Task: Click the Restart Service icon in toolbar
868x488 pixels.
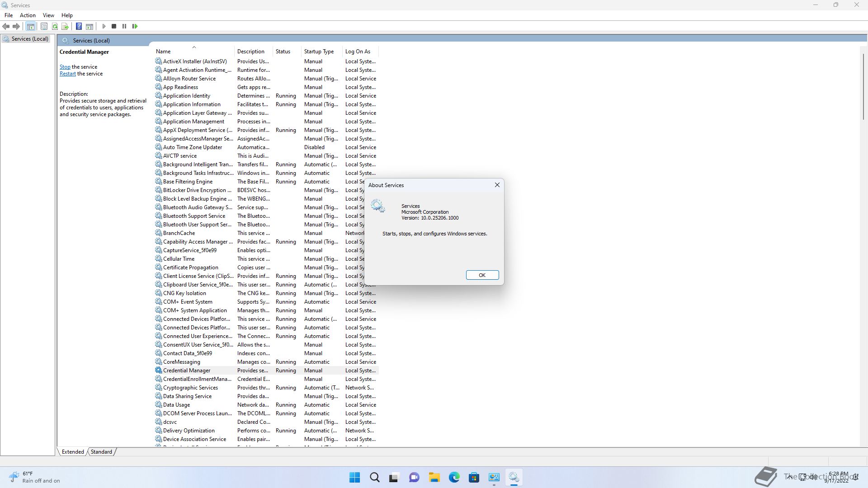Action: coord(135,27)
